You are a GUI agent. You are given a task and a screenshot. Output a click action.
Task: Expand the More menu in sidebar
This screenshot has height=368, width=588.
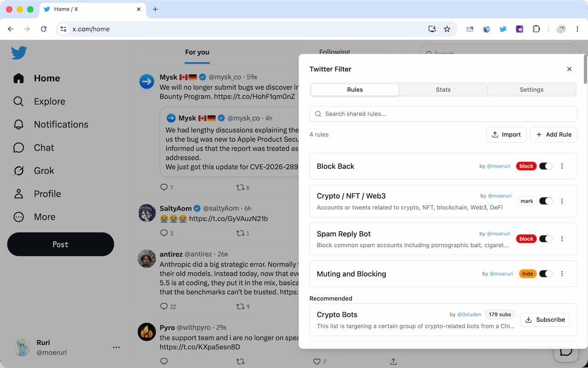[x=34, y=217]
